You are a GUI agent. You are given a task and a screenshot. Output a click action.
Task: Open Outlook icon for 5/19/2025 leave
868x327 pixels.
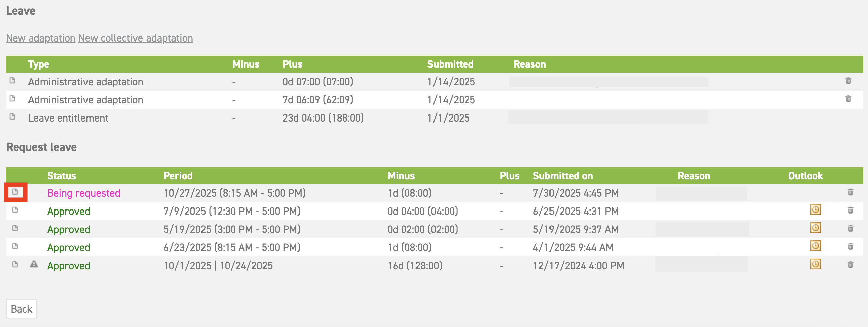[x=815, y=228]
